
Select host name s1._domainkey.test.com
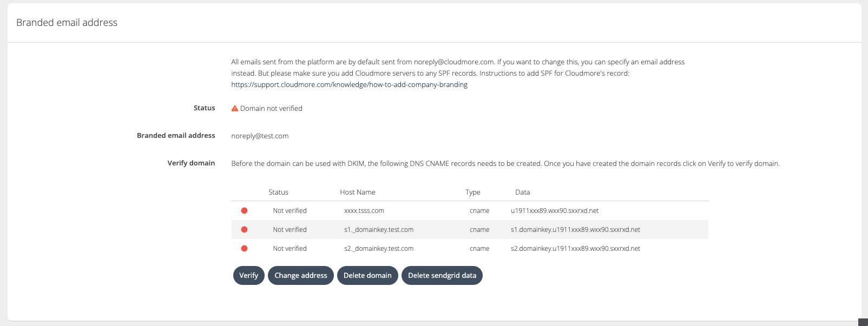coord(378,230)
